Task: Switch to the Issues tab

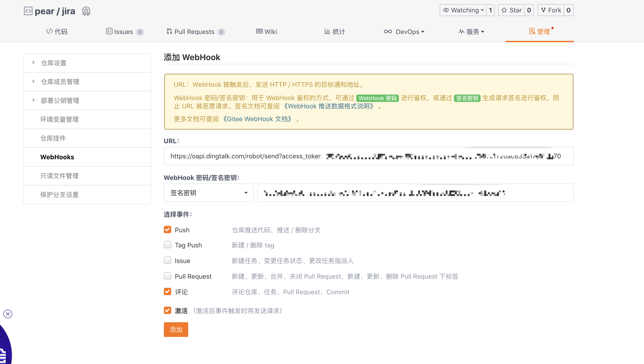Action: pyautogui.click(x=125, y=32)
